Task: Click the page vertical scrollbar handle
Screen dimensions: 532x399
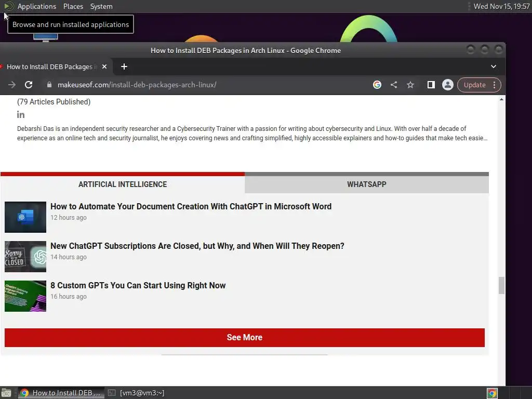Action: coord(501,285)
